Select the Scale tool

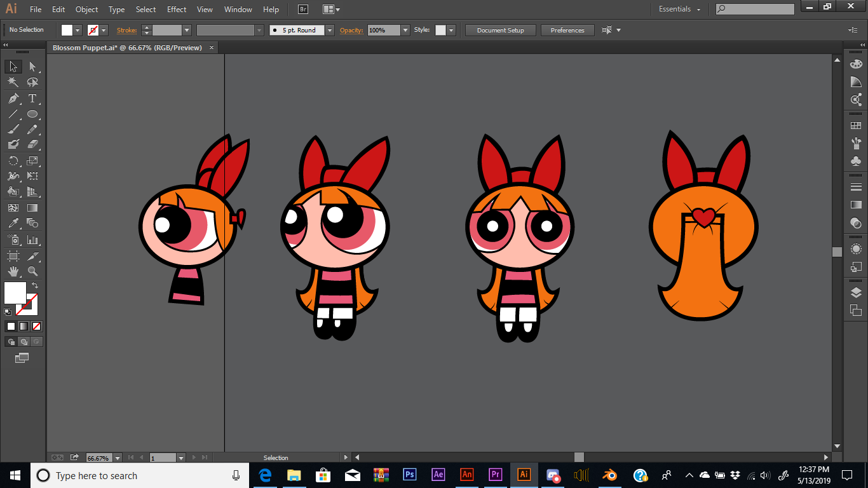coord(32,161)
